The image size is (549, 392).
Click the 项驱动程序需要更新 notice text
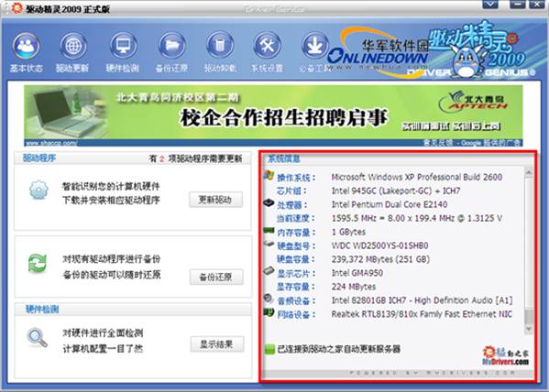click(x=205, y=158)
